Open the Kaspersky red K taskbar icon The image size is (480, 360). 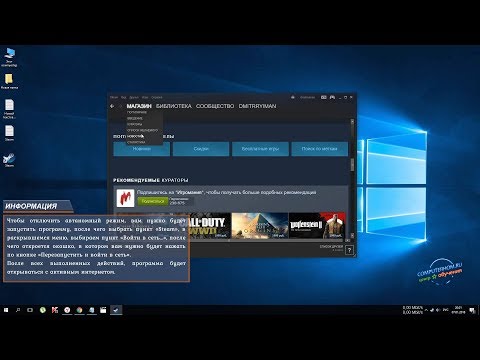click(55, 310)
